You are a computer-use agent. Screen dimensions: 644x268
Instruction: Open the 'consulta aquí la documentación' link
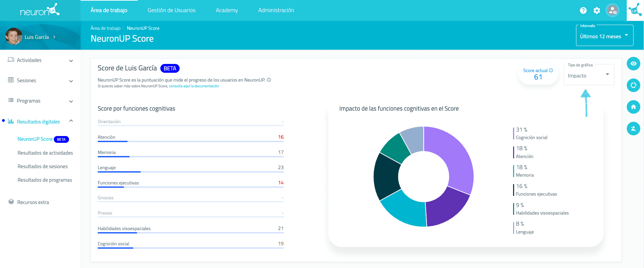click(x=194, y=86)
